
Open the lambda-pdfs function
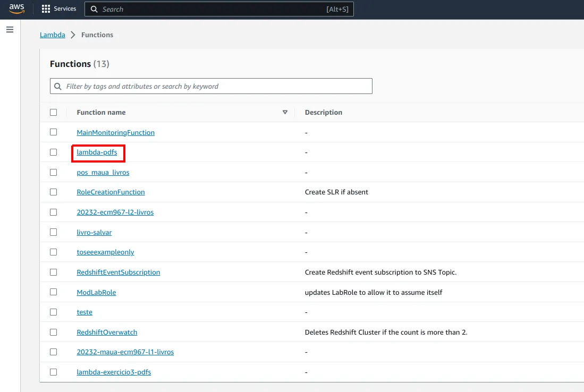pos(97,152)
